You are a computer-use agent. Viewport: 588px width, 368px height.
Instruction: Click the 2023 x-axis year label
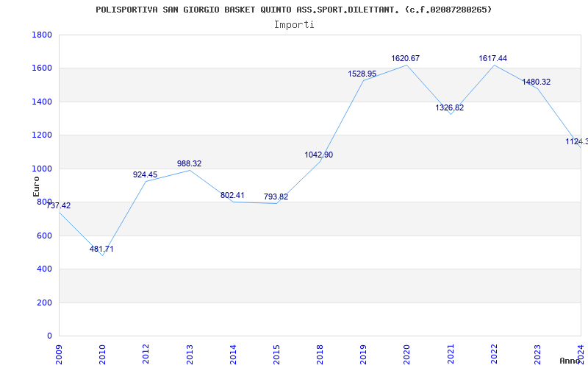coord(538,354)
